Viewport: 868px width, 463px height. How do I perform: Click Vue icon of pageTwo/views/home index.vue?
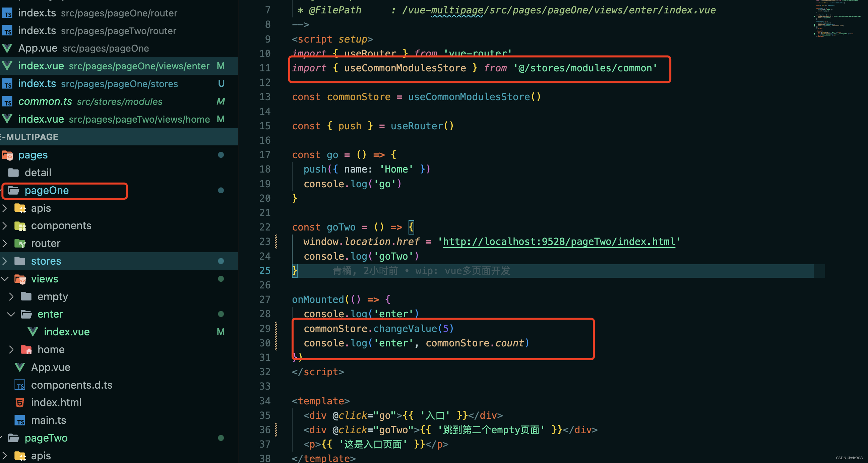pyautogui.click(x=7, y=119)
